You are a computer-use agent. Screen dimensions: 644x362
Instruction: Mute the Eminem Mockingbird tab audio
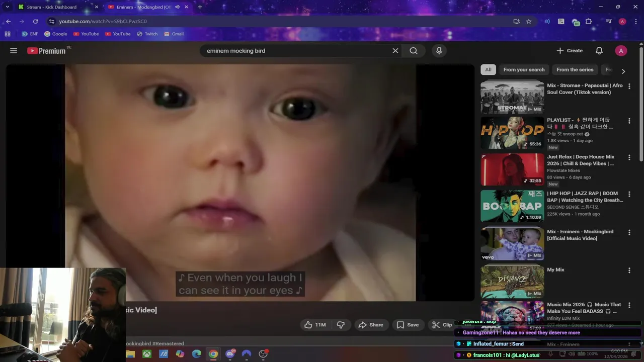point(177,7)
